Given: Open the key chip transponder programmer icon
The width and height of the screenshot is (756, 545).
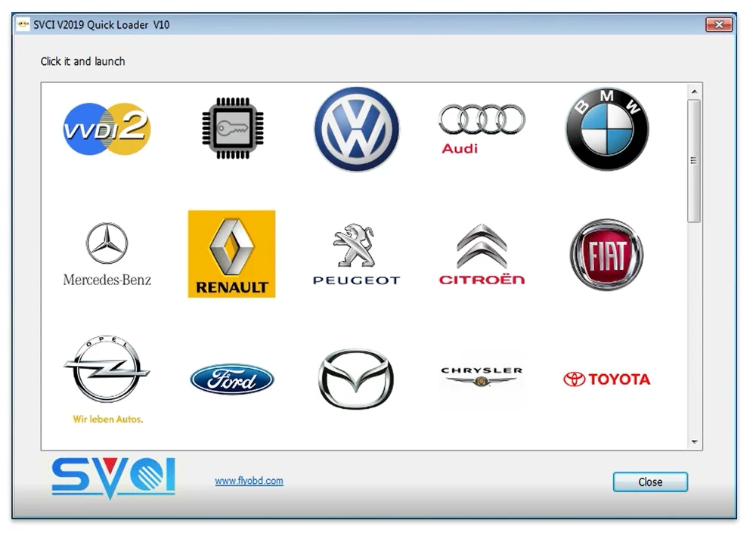Looking at the screenshot, I should click(232, 129).
